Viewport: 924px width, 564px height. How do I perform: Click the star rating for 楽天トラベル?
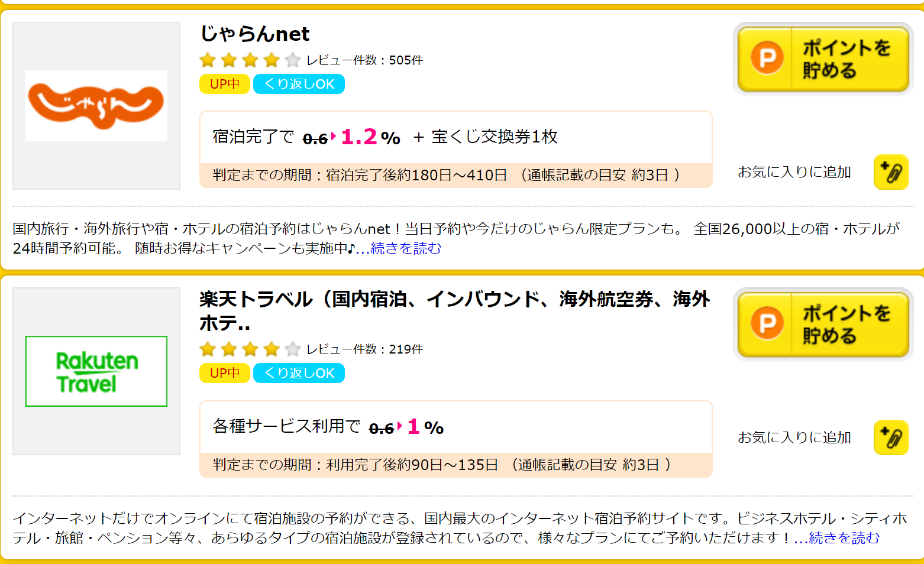click(x=250, y=349)
